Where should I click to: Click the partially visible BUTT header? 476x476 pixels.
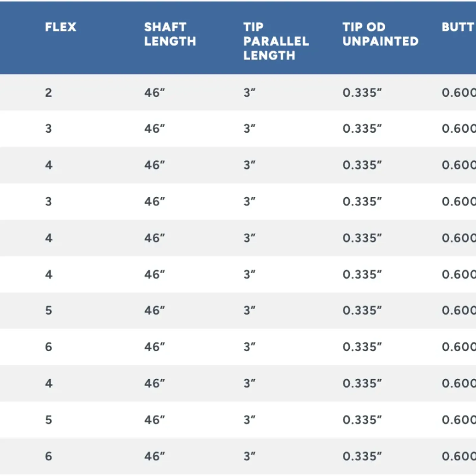tap(459, 27)
